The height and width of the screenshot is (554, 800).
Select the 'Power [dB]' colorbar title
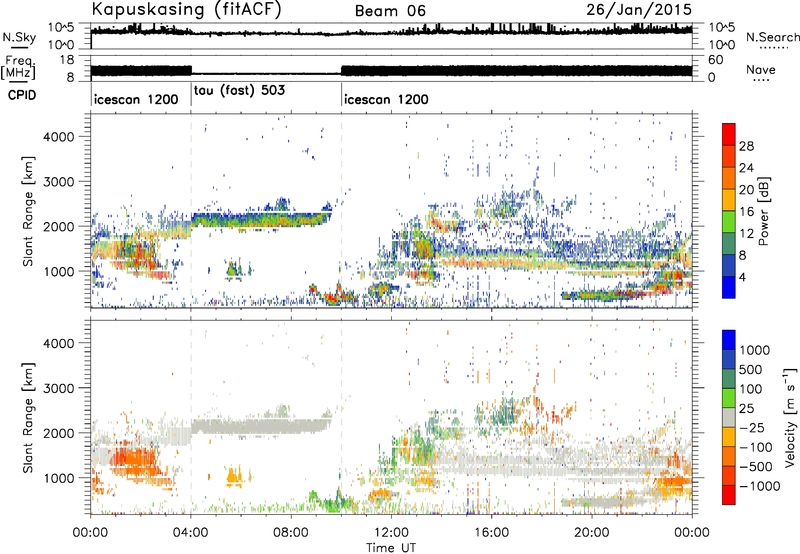(763, 211)
